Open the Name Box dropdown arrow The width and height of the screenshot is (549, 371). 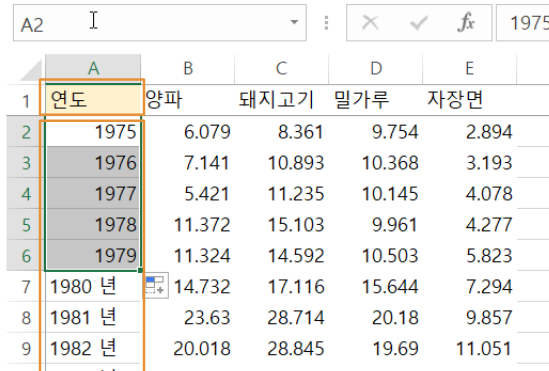[x=294, y=22]
